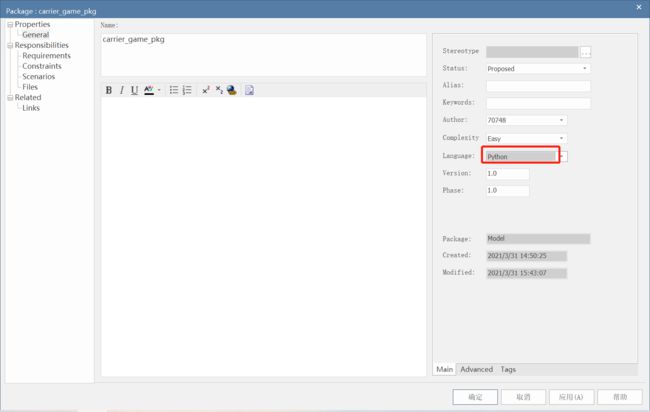Collapse the Responsibilities tree node

(10, 45)
